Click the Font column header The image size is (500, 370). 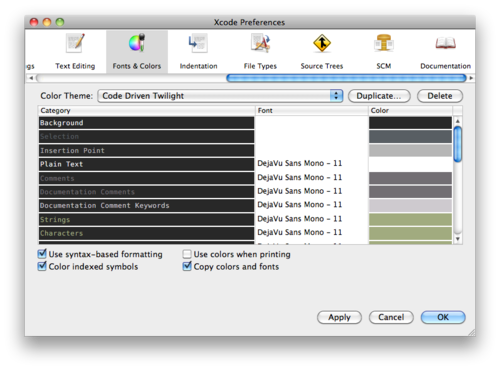coord(312,110)
